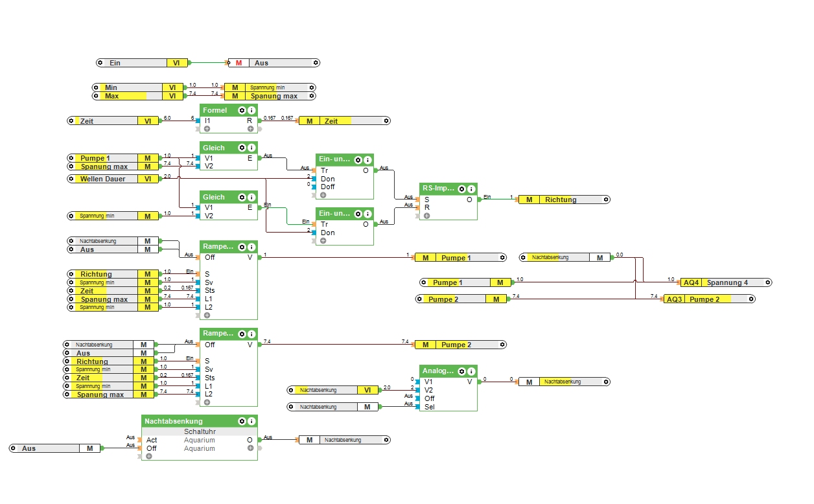Select the AQ4 output label

tap(692, 282)
